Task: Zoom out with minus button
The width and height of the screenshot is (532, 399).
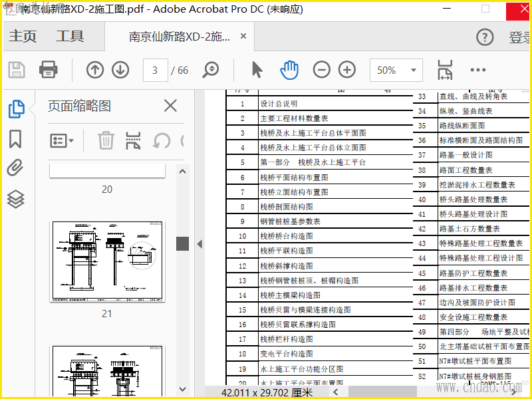Action: [x=321, y=70]
